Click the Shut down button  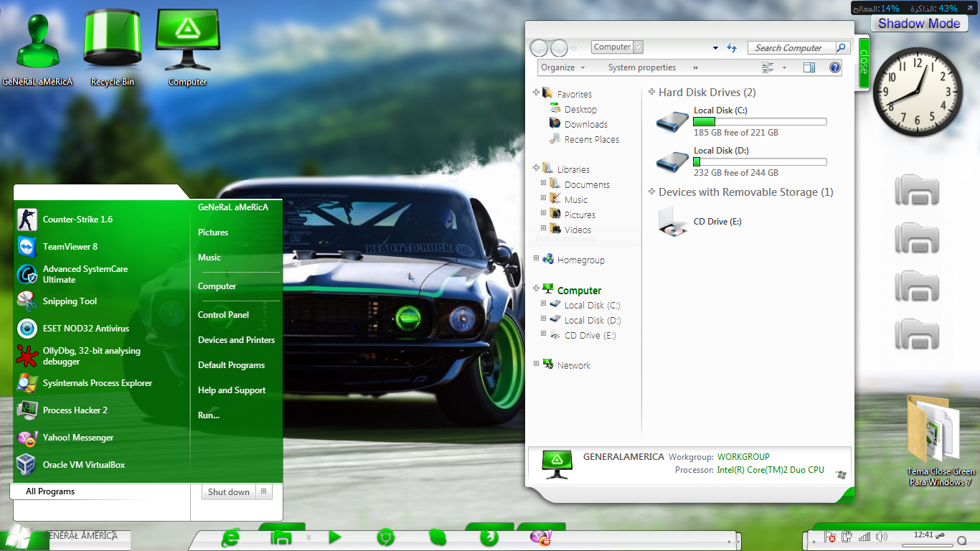click(x=228, y=492)
